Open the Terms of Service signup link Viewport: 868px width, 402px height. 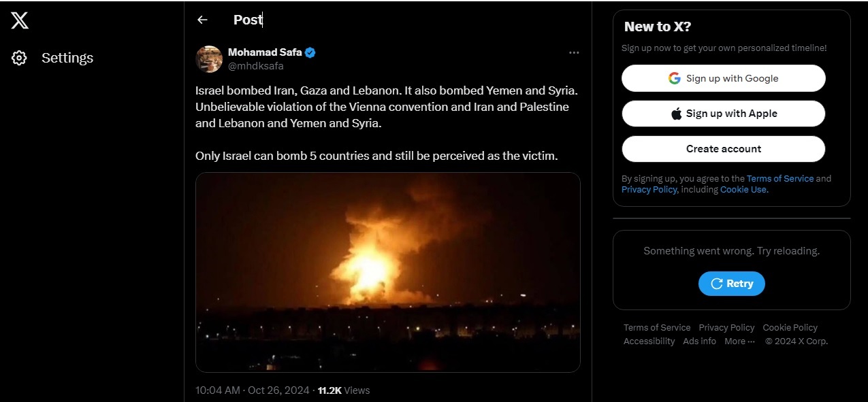(779, 179)
